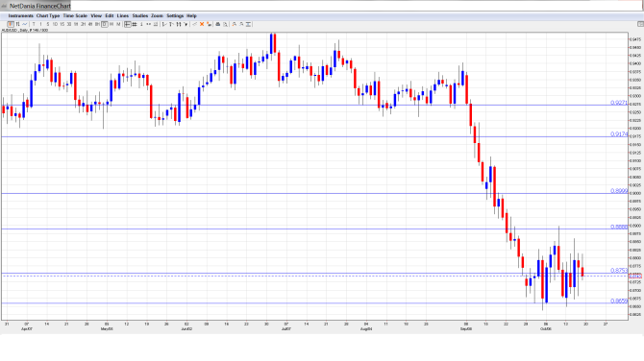This screenshot has height=361, width=644.
Task: Open the Studies menu
Action: coord(140,16)
